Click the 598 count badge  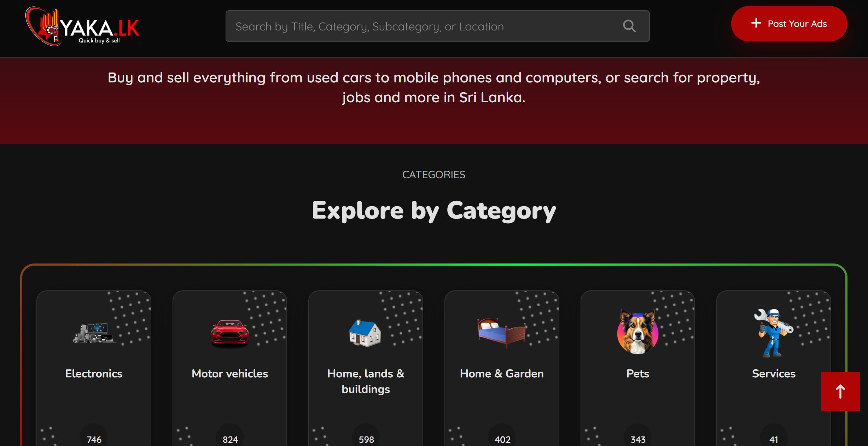click(366, 438)
